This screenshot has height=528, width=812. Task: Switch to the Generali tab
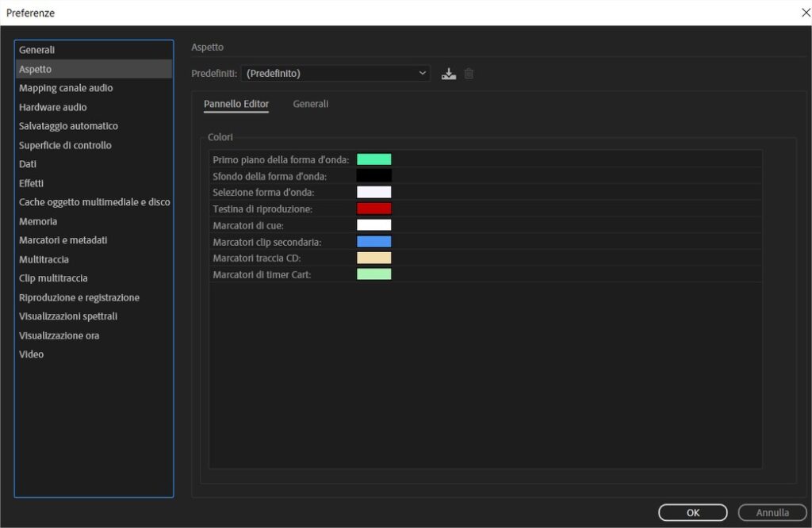pos(310,104)
